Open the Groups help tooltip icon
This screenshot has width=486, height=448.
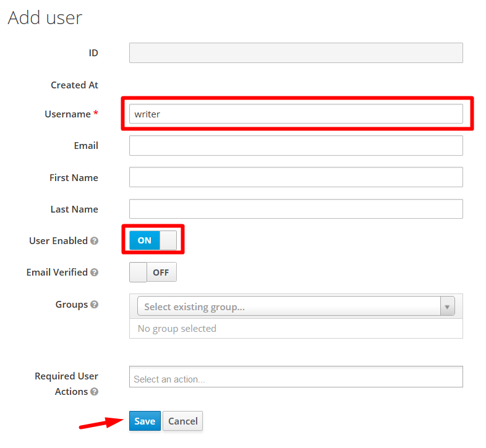point(94,305)
